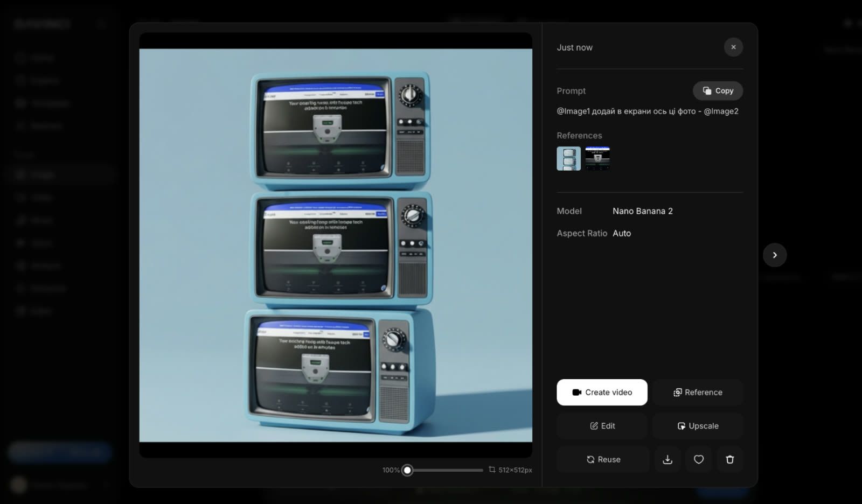The height and width of the screenshot is (504, 862).
Task: Click the 100% zoom label
Action: tap(391, 470)
